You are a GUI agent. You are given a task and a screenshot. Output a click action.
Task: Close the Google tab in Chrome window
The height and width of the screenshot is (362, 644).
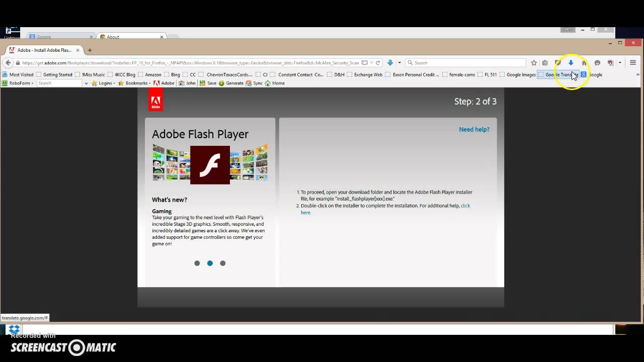(91, 37)
